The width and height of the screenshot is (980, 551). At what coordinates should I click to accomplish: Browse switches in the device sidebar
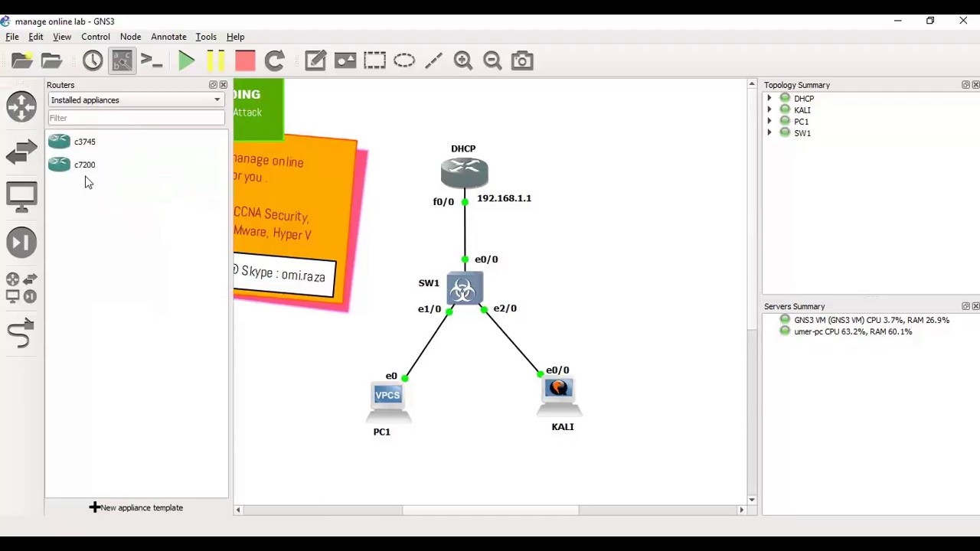coord(21,152)
